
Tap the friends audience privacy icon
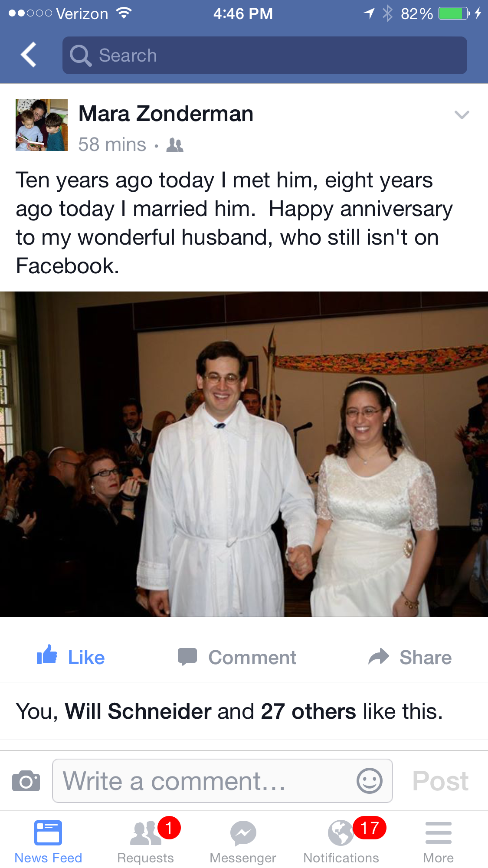175,145
